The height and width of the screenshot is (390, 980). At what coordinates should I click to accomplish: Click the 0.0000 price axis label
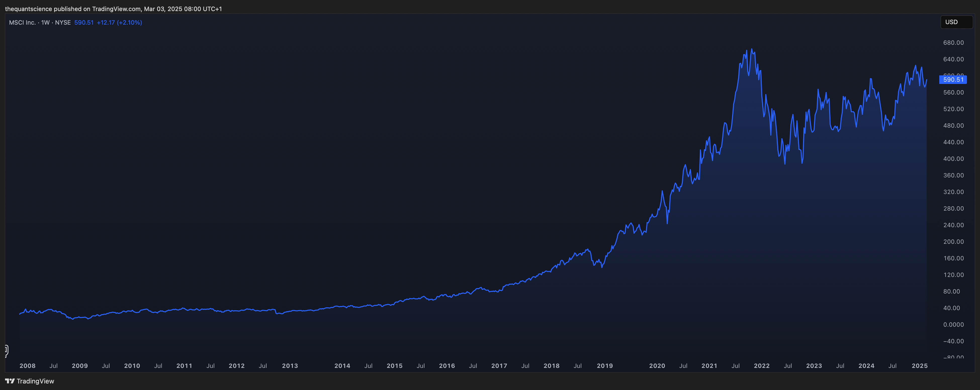click(x=953, y=325)
